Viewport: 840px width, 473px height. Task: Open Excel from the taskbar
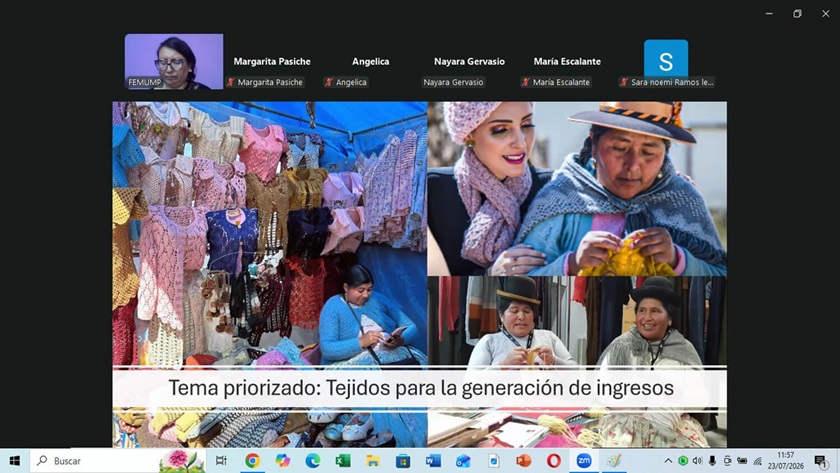[x=343, y=461]
